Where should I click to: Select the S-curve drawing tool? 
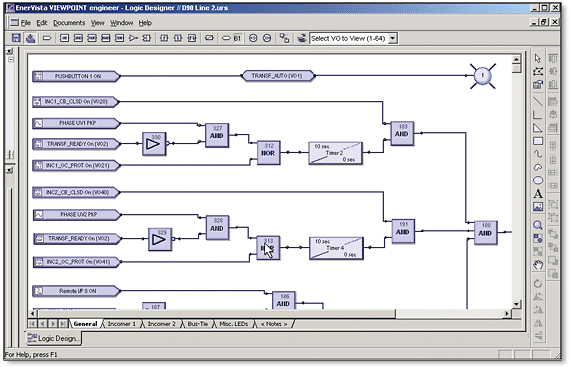point(538,154)
